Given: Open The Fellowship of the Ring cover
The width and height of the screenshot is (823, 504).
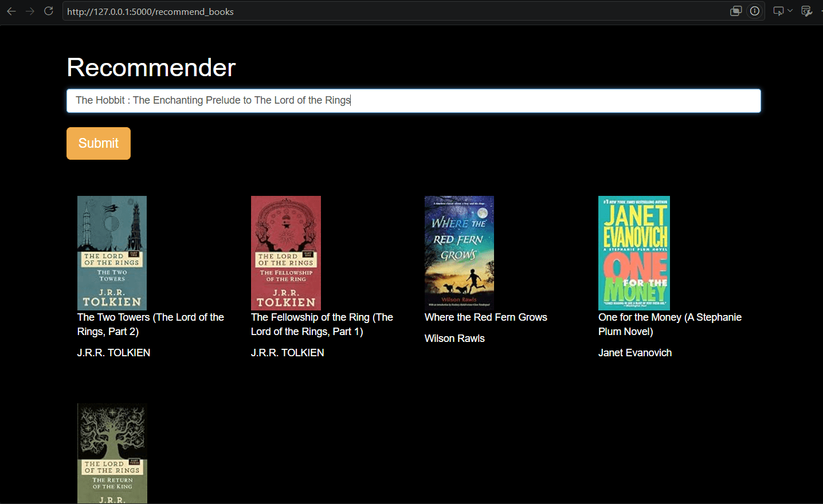Looking at the screenshot, I should [x=286, y=253].
